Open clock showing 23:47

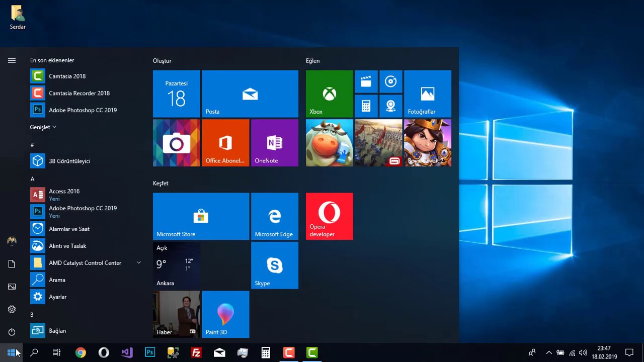604,352
